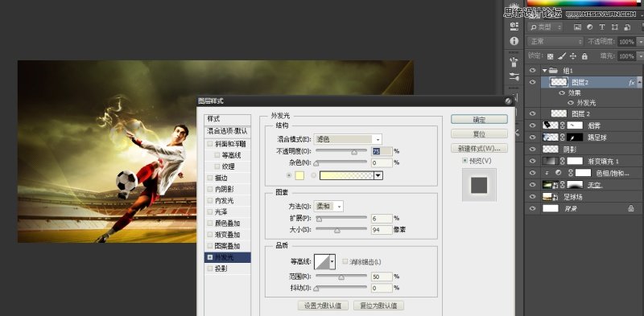Click the 新建样式(W)... button
The image size is (644, 316).
[x=479, y=148]
